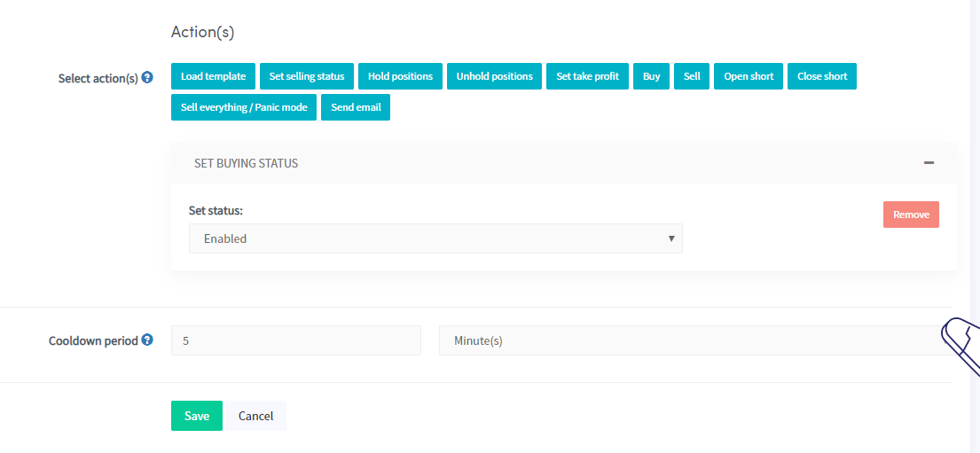The width and height of the screenshot is (980, 453).
Task: Open the Set status dropdown showing Enabled
Action: (x=435, y=238)
